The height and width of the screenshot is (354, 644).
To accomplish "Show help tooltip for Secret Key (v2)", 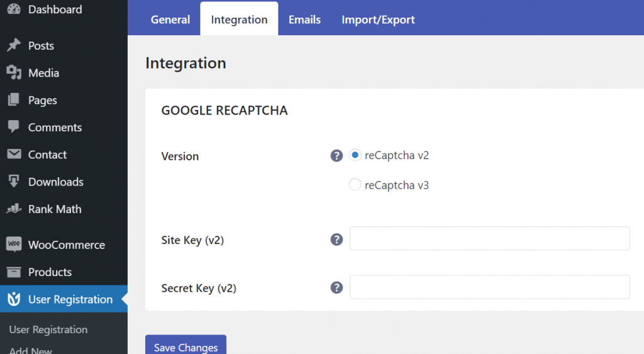I will [x=336, y=287].
